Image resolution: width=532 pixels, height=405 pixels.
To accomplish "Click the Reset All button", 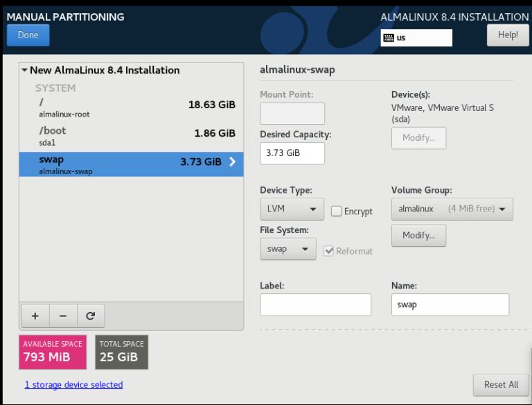I will tap(501, 385).
